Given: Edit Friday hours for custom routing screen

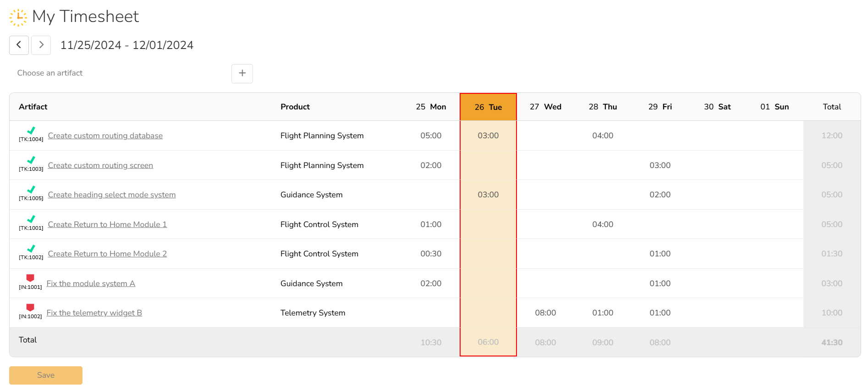Looking at the screenshot, I should tap(660, 165).
